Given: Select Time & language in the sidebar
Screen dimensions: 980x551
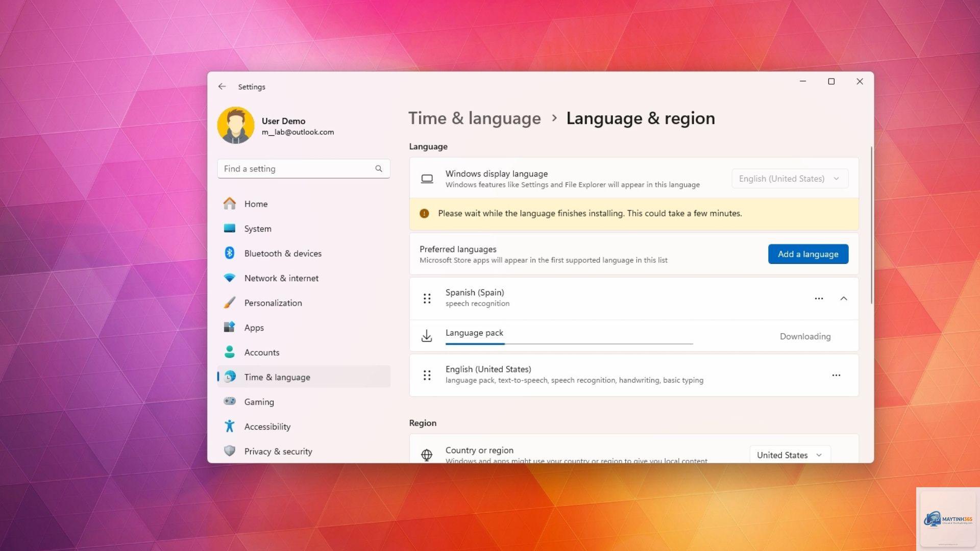Looking at the screenshot, I should click(304, 377).
